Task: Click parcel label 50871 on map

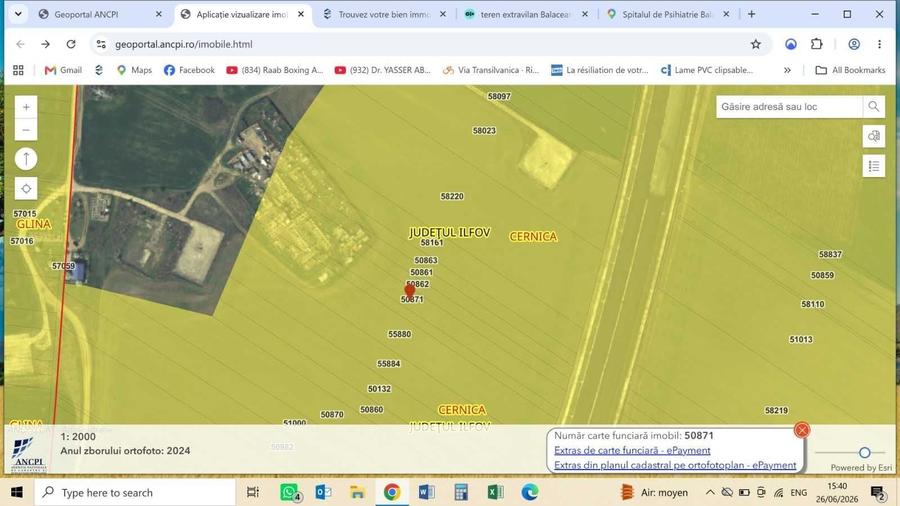Action: 412,299
